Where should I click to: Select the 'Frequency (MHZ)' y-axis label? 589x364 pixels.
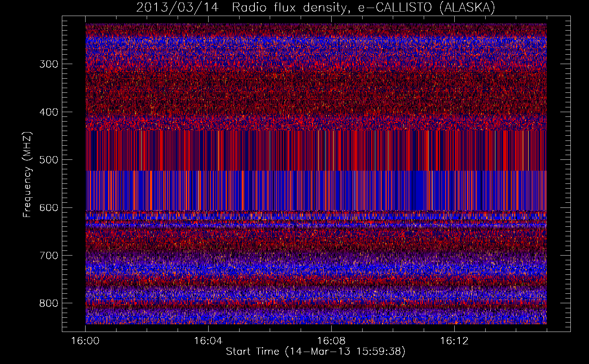point(27,174)
